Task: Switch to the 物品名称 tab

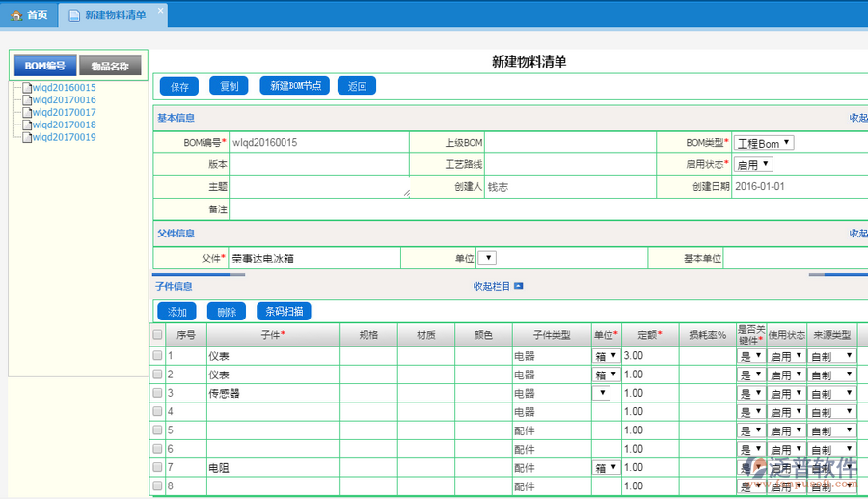Action: pyautogui.click(x=111, y=66)
